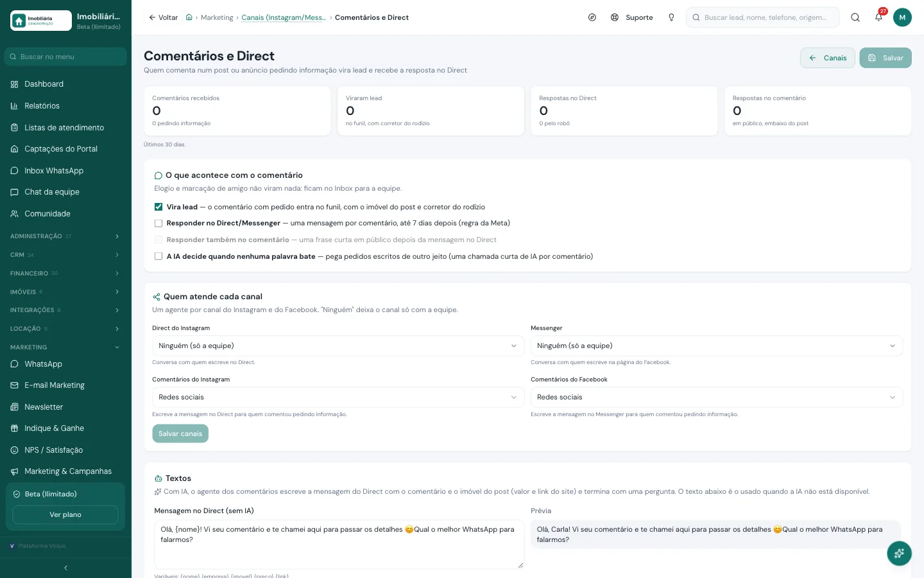Go to Inbox WhatsApp
Viewport: 924px width, 578px height.
click(65, 171)
